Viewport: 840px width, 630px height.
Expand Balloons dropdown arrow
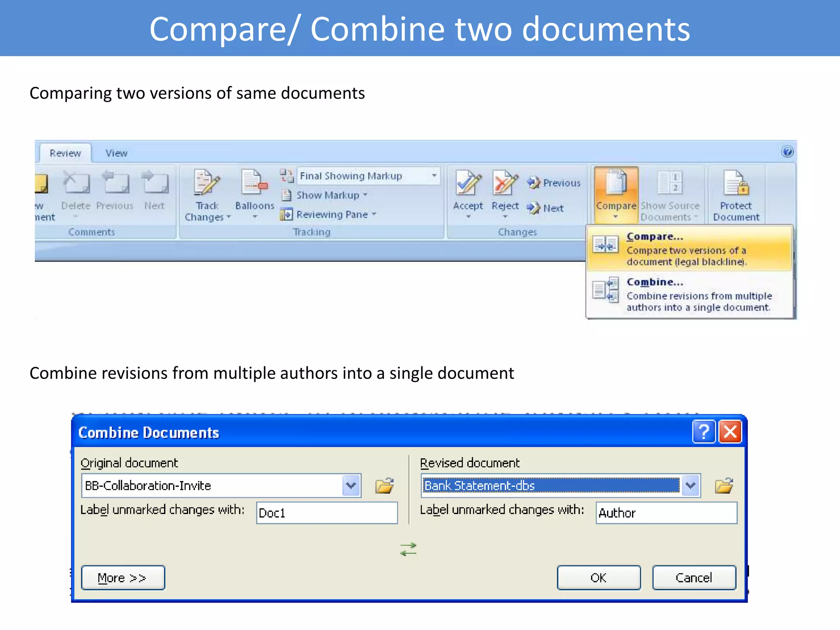255,217
